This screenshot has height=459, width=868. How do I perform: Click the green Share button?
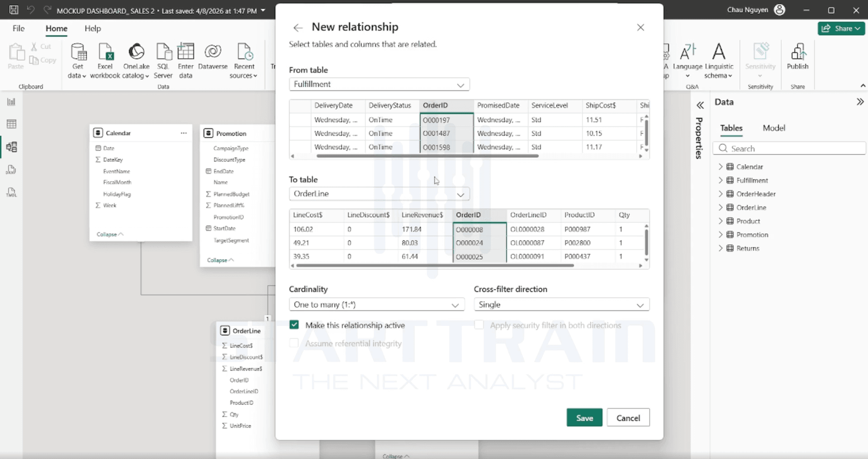pyautogui.click(x=841, y=29)
